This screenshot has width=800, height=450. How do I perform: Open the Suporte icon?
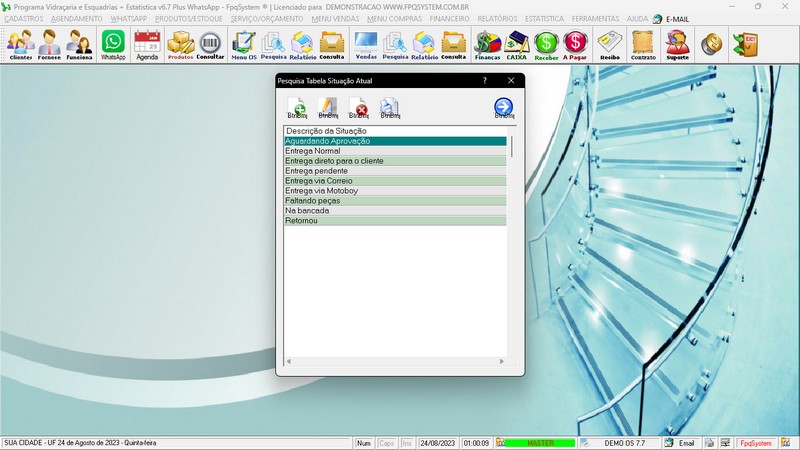point(678,45)
